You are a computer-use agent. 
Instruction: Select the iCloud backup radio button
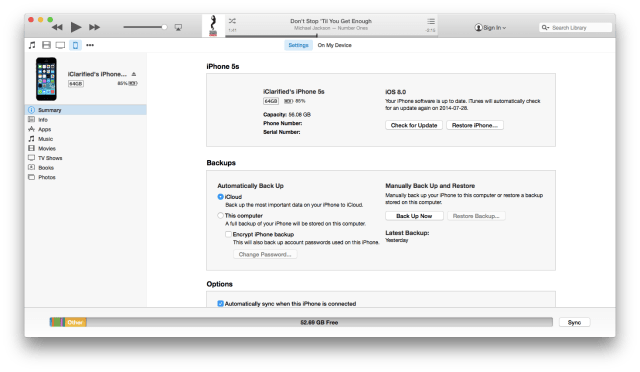220,197
